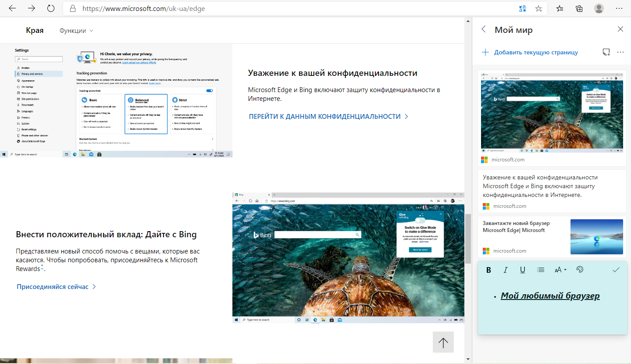Click Внести положительный вклад heading
631x364 pixels.
tap(106, 234)
